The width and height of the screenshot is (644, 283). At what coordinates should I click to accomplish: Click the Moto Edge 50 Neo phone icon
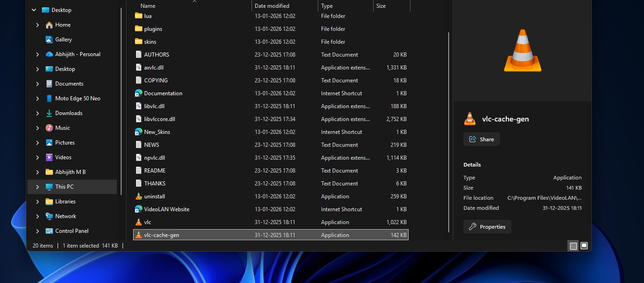[49, 98]
